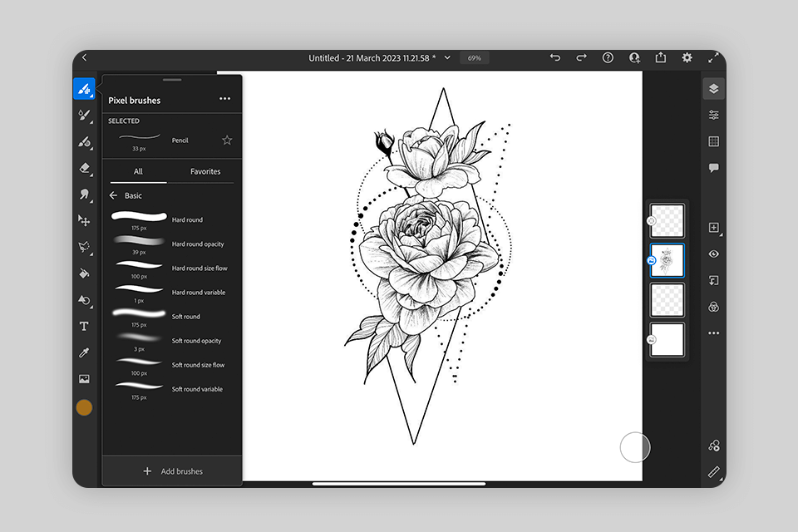Switch to the All brushes tab
Image resolution: width=798 pixels, height=532 pixels.
point(138,171)
